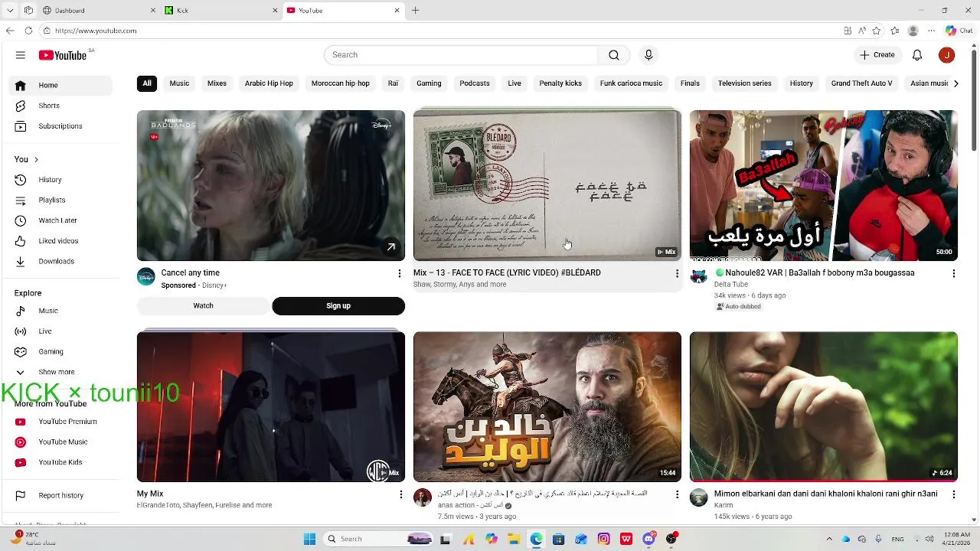Open Live under Explore
The width and height of the screenshot is (980, 551).
pos(61,331)
